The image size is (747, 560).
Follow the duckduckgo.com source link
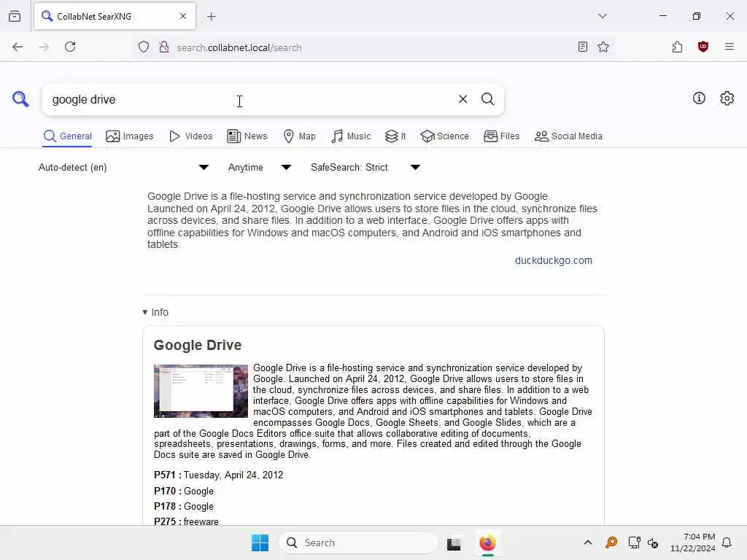(x=553, y=260)
